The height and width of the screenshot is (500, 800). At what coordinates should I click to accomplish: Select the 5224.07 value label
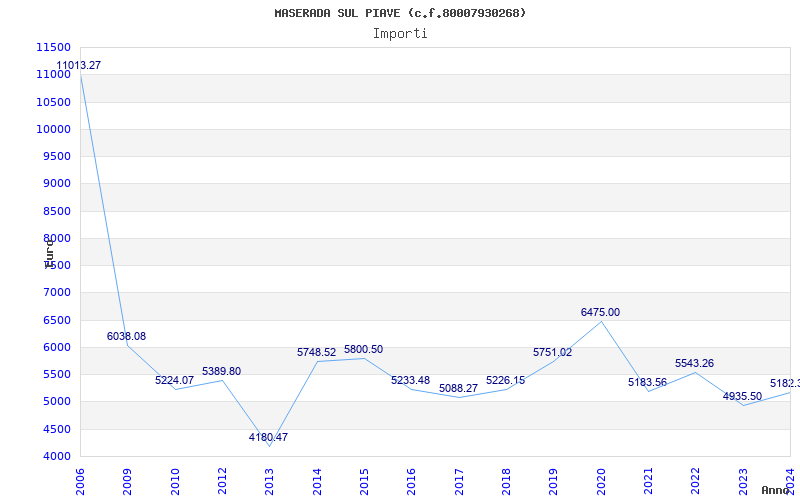(x=174, y=380)
